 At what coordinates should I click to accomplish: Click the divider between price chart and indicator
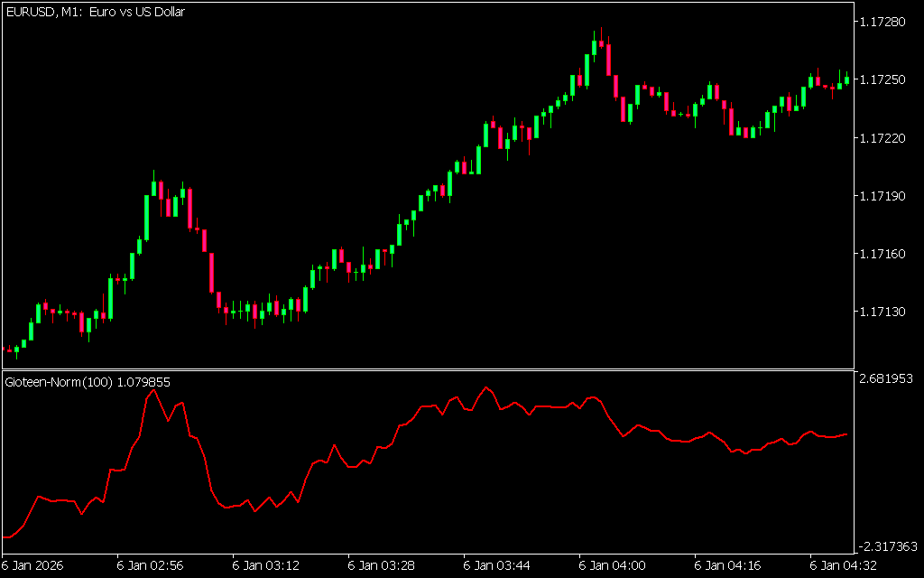click(426, 369)
